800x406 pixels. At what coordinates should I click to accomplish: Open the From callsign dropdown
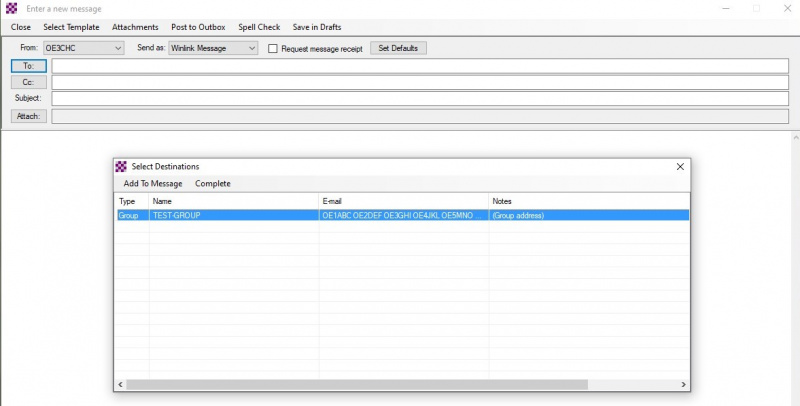(84, 48)
